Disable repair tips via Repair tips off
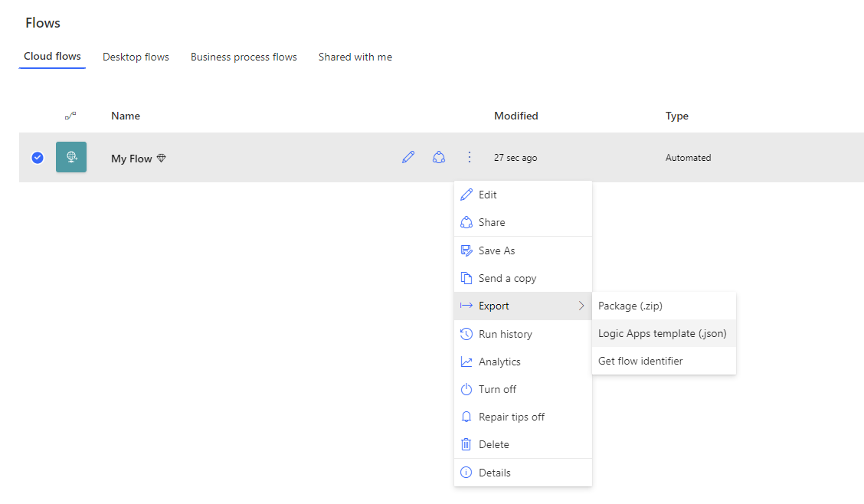 point(511,417)
